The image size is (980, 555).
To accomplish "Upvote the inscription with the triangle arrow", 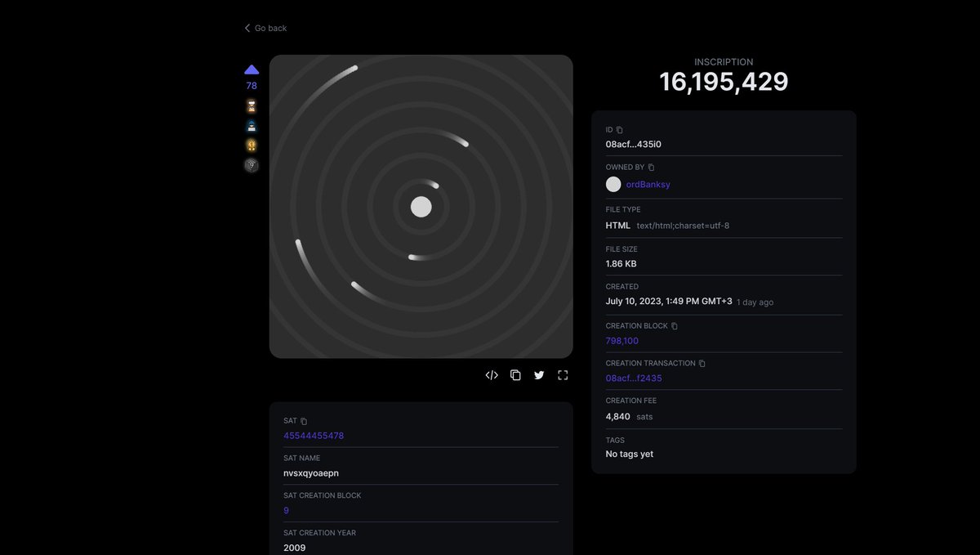I will coord(252,69).
